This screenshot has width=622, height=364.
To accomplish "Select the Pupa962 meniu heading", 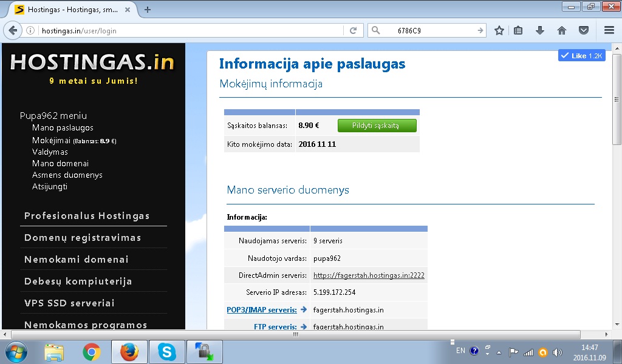I will click(x=53, y=116).
